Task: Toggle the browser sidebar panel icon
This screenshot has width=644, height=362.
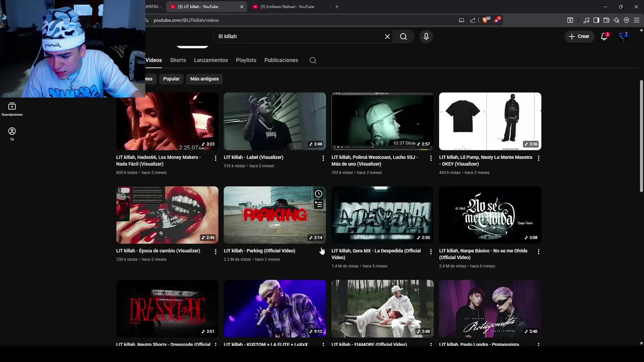Action: click(x=596, y=20)
